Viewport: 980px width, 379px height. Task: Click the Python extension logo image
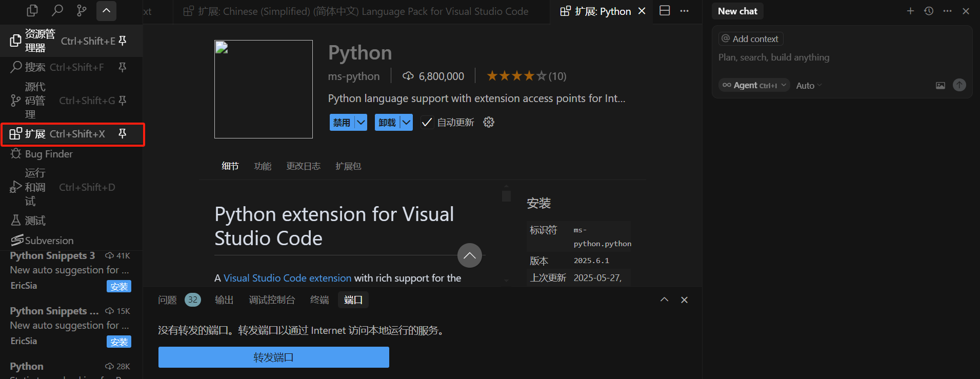tap(264, 89)
